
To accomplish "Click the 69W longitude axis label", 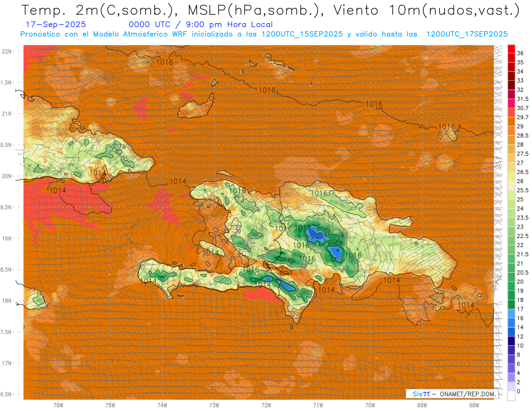I will [x=422, y=405].
